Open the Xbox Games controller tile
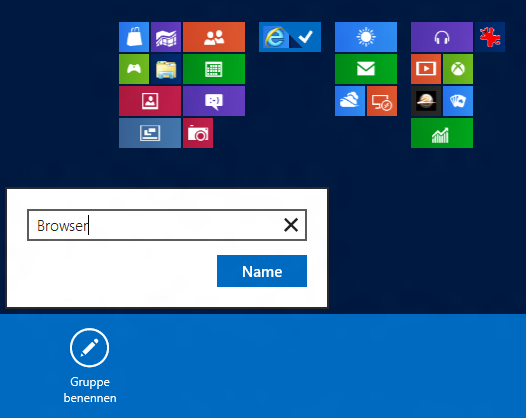 (x=134, y=69)
